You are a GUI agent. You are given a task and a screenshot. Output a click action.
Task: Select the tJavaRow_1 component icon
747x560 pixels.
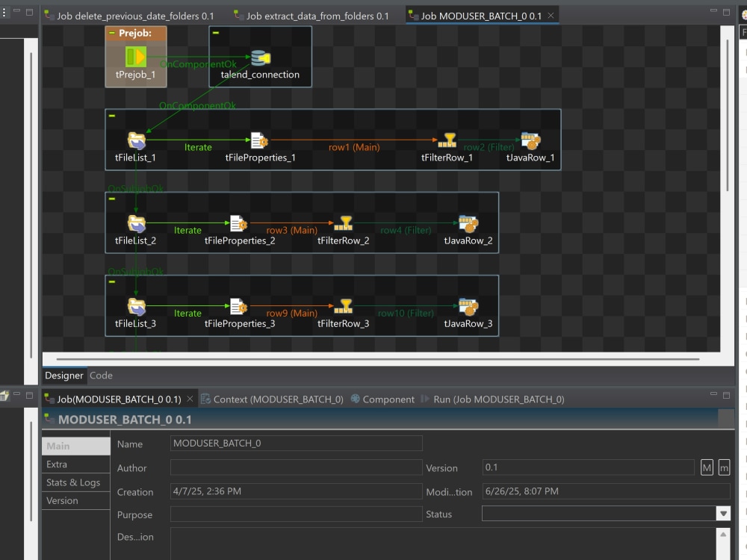[530, 140]
